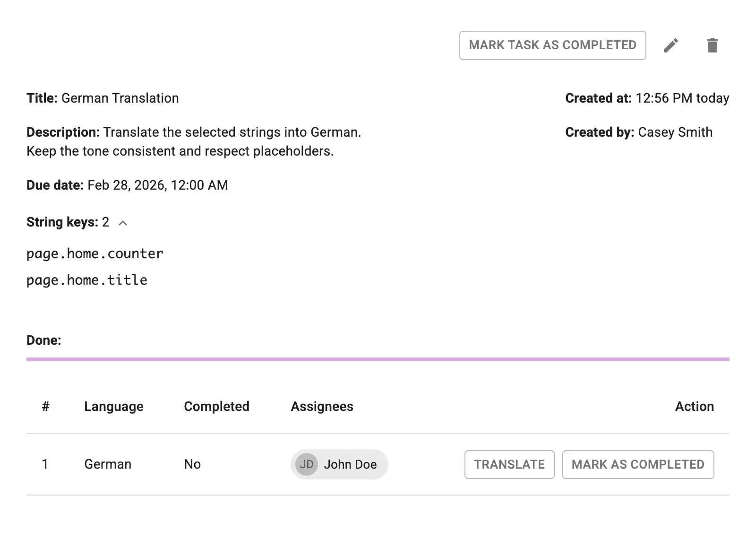Click the pencil edit icon

pyautogui.click(x=672, y=45)
